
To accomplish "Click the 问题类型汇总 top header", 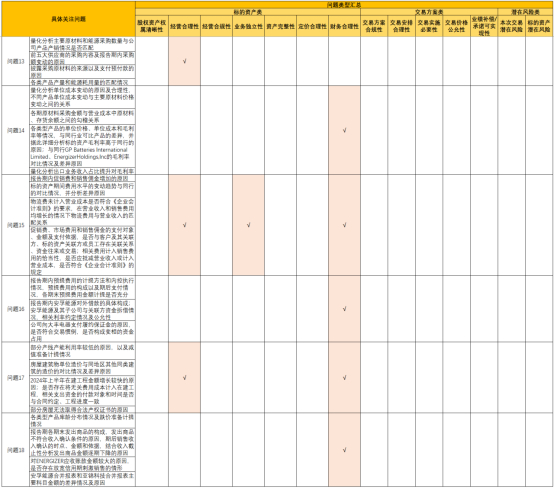I will click(344, 5).
